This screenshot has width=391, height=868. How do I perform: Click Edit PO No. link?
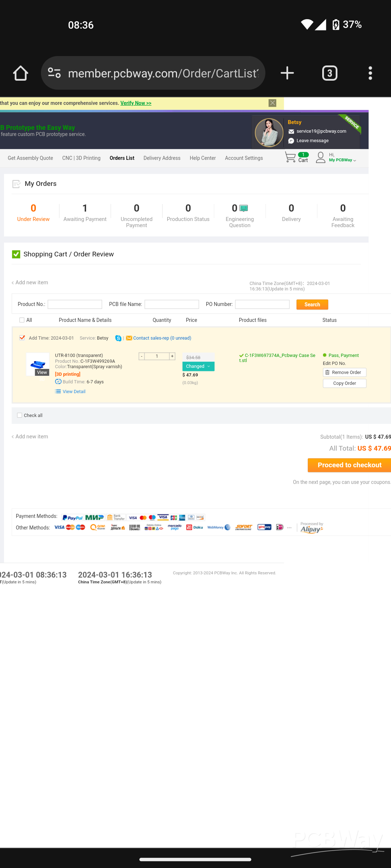click(x=335, y=363)
